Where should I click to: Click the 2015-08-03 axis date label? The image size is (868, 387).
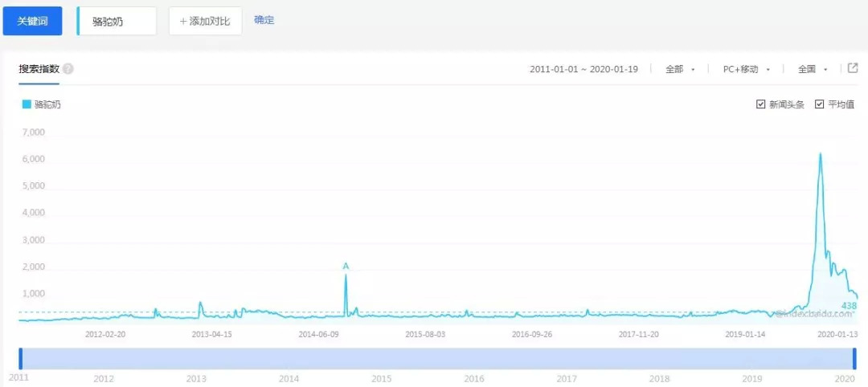425,335
